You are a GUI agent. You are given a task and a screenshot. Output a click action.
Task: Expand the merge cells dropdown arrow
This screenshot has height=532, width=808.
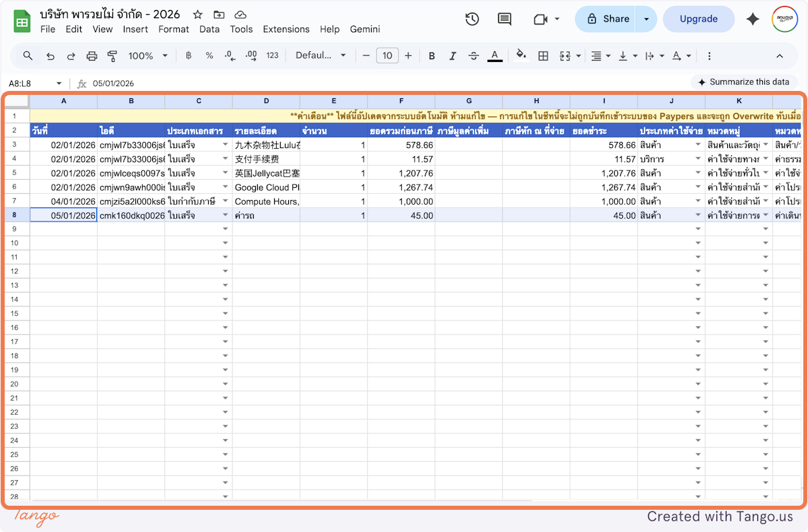tap(578, 56)
